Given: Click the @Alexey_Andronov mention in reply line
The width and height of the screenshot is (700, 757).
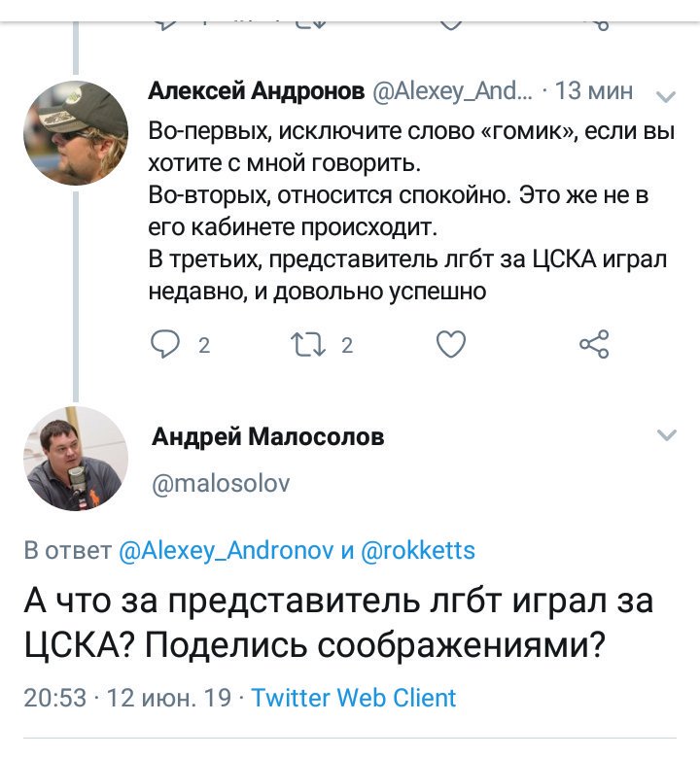Looking at the screenshot, I should coord(226,551).
